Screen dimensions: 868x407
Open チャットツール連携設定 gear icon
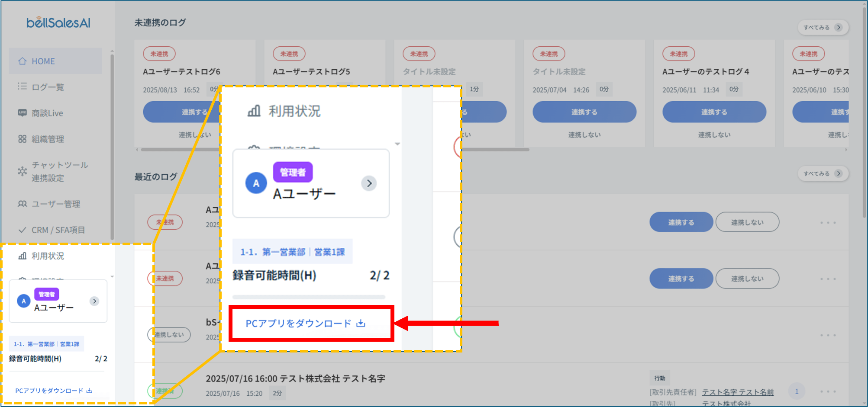(x=22, y=171)
